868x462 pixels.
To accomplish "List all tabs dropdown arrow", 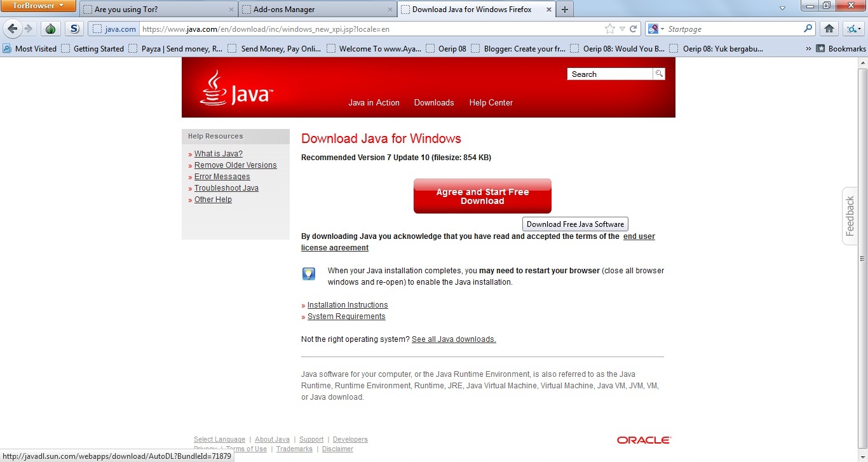I will (783, 8).
